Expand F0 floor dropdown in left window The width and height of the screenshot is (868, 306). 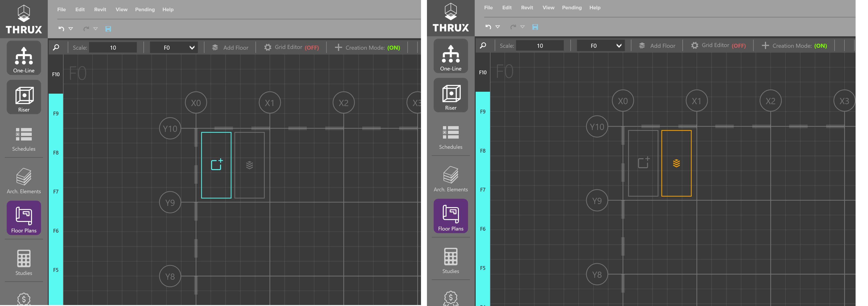pos(174,48)
